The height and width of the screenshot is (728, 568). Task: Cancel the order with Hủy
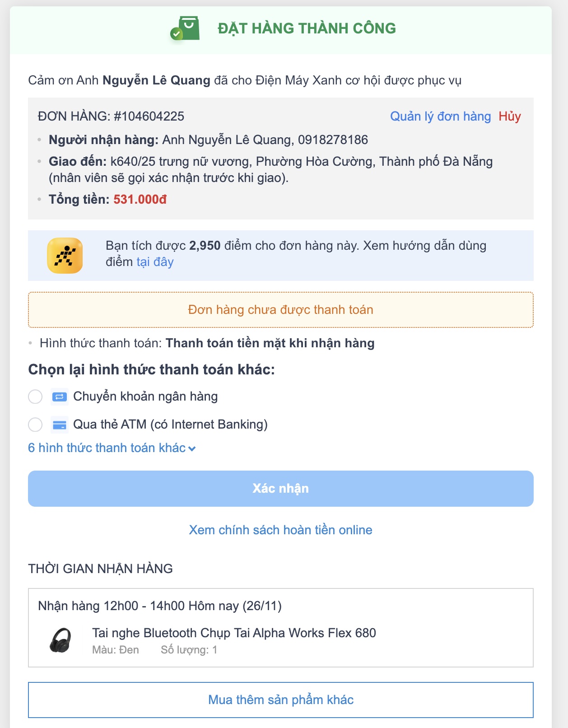click(x=510, y=117)
